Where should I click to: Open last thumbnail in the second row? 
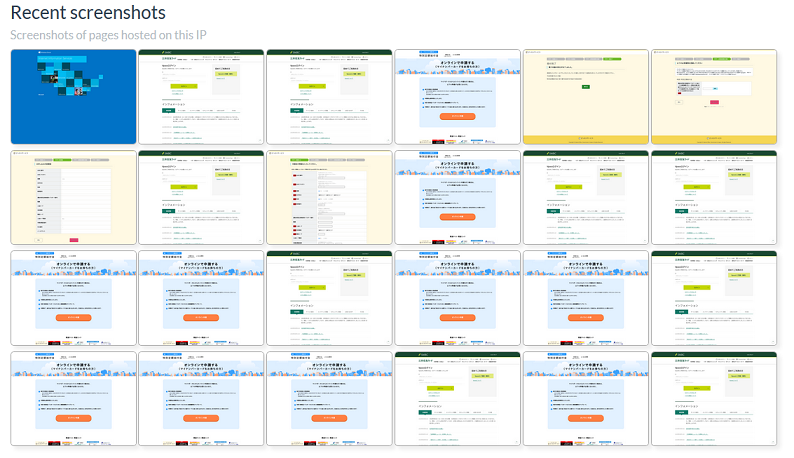[x=714, y=198]
